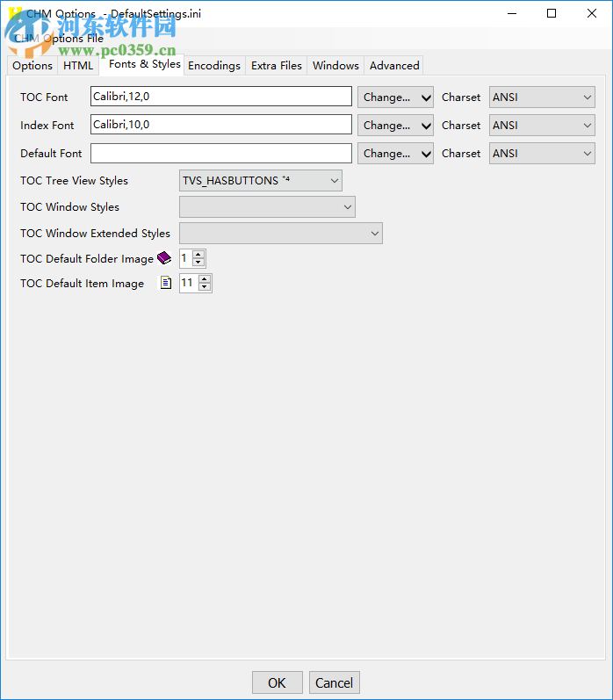The height and width of the screenshot is (700, 613).
Task: Switch to the Windows tab
Action: click(335, 66)
